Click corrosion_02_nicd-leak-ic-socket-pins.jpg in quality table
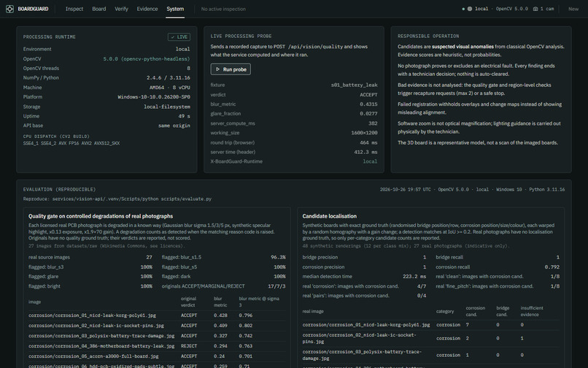The height and width of the screenshot is (368, 588). tap(96, 326)
